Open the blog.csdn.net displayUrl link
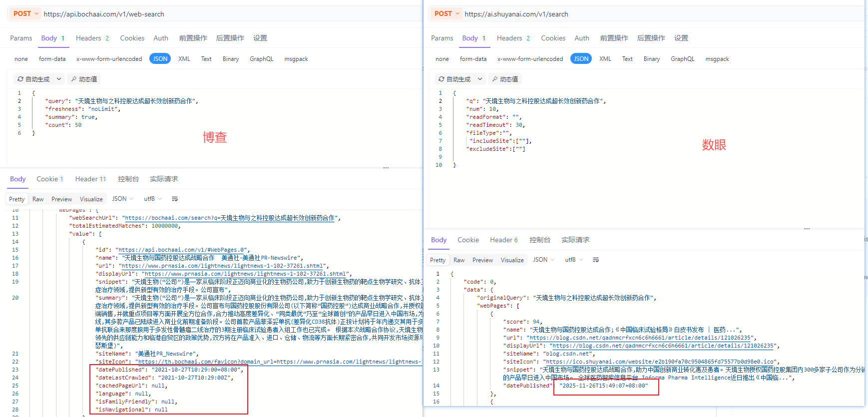 click(662, 346)
